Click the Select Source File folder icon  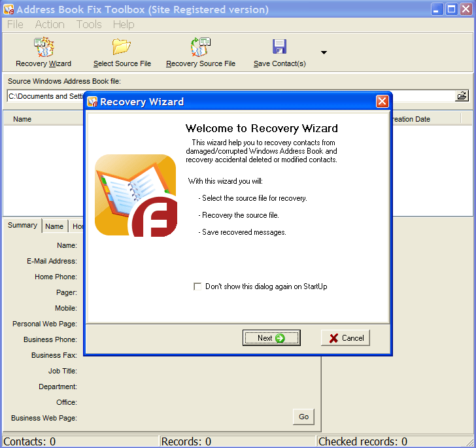pyautogui.click(x=122, y=46)
